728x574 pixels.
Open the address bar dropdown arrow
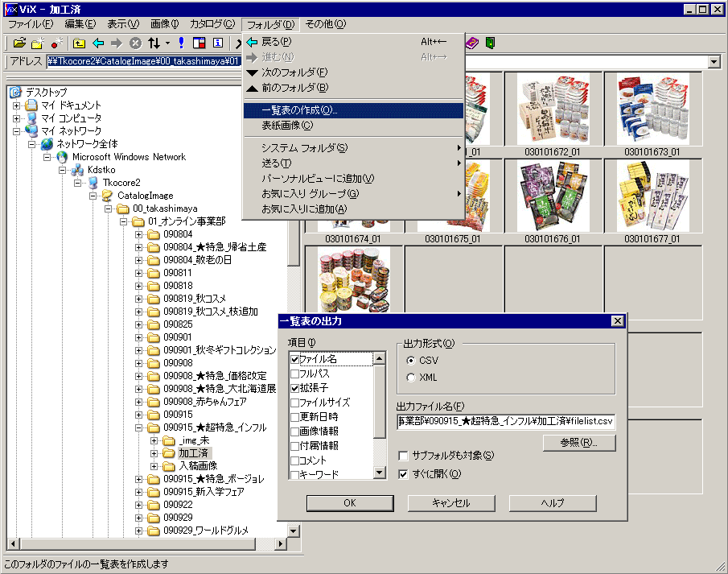click(714, 62)
